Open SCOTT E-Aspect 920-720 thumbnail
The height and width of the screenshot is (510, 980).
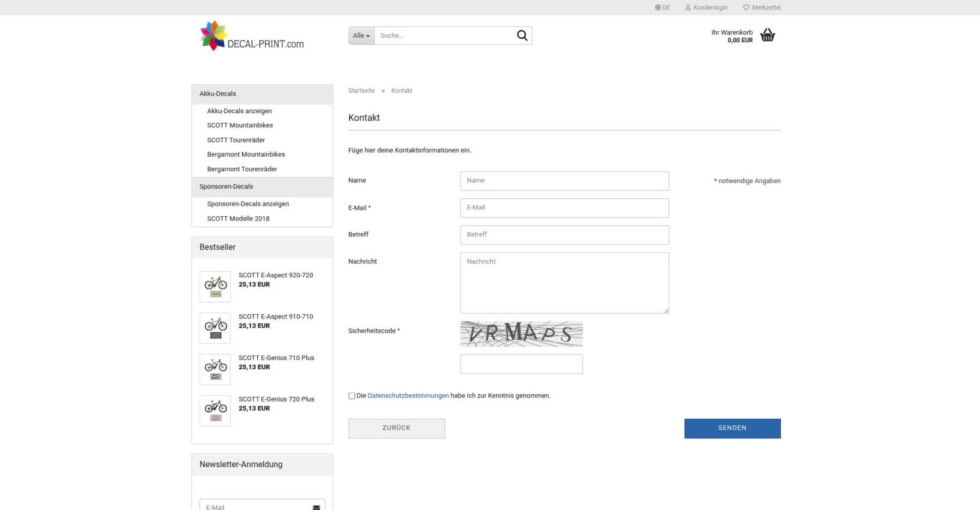pos(215,287)
